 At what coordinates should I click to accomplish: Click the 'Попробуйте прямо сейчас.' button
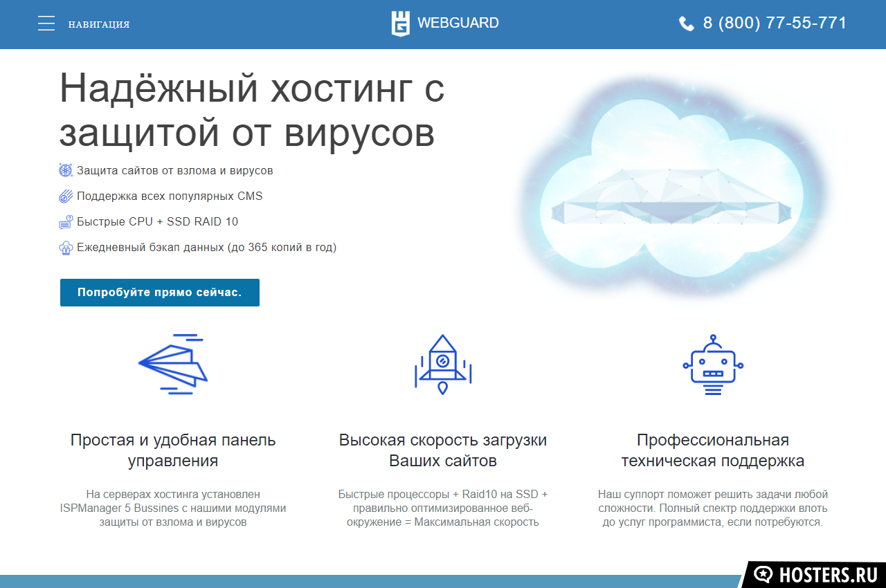160,293
